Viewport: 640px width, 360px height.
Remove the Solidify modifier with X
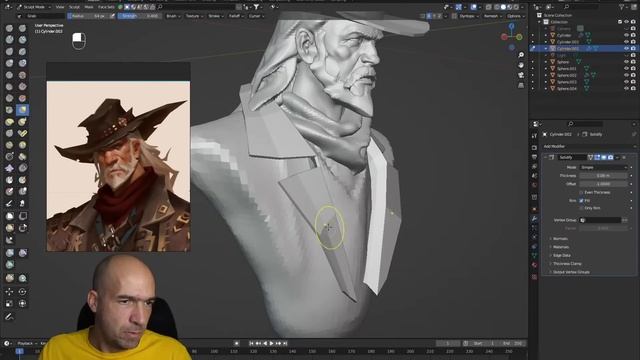(x=624, y=157)
